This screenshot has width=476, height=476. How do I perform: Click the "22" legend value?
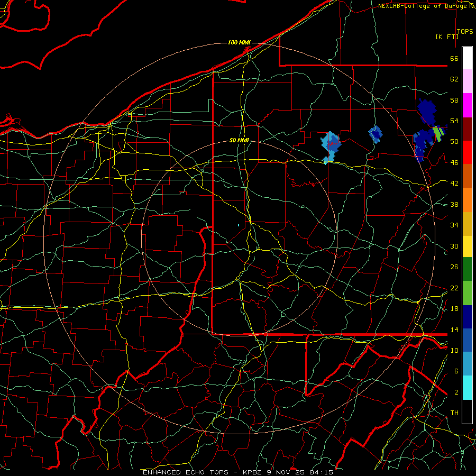[x=454, y=288]
